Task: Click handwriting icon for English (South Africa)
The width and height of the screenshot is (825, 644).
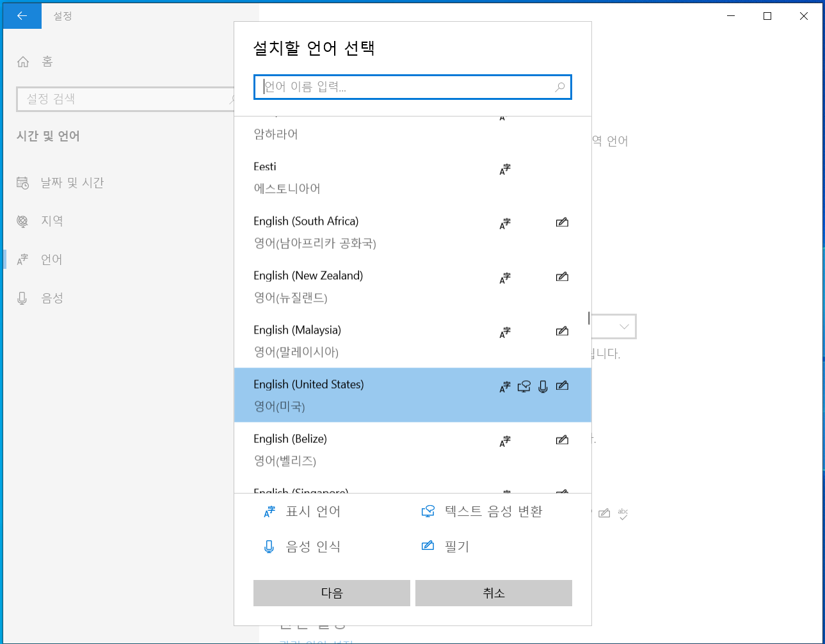Action: [562, 223]
